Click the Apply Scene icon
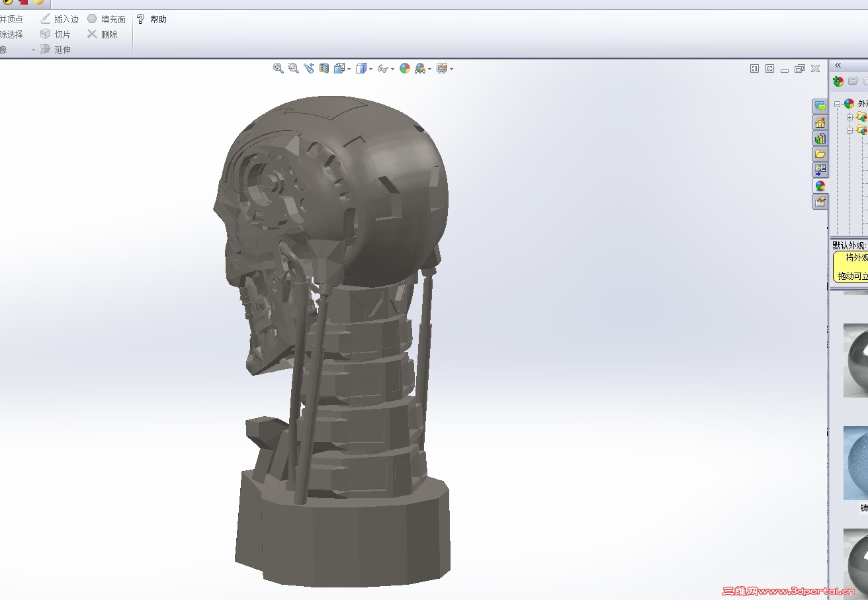This screenshot has height=600, width=868. (420, 68)
